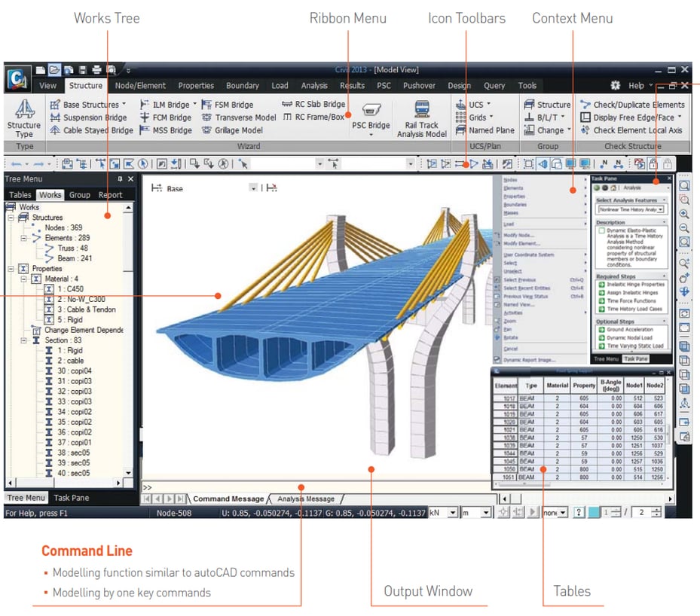
Task: Click the Tree Menu vertical scrollbar down arrow
Action: (128, 473)
